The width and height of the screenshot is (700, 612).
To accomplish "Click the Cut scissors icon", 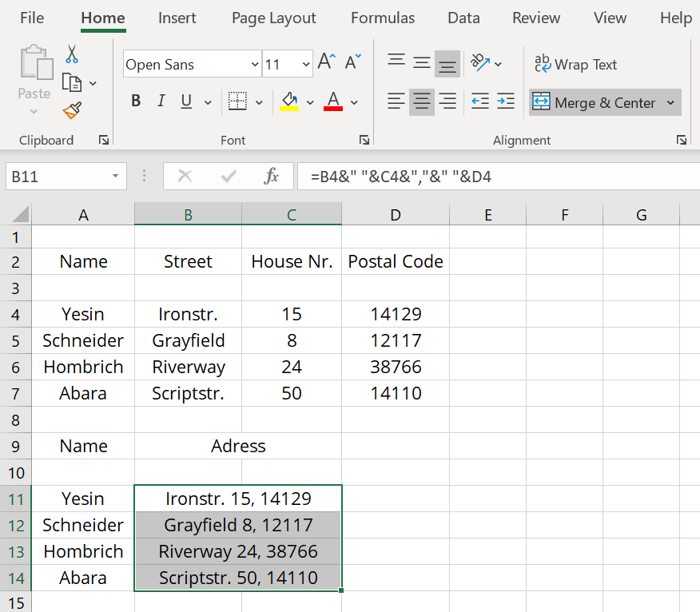I will (71, 54).
